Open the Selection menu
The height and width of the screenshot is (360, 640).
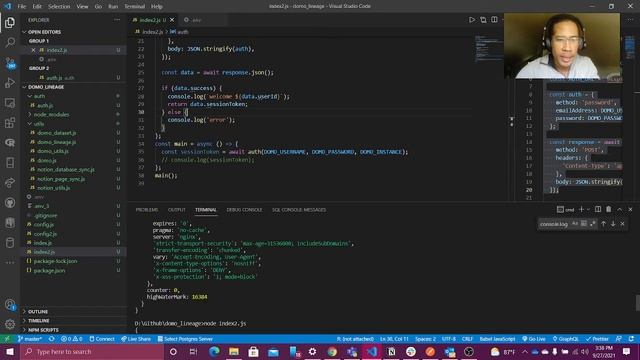(59, 7)
